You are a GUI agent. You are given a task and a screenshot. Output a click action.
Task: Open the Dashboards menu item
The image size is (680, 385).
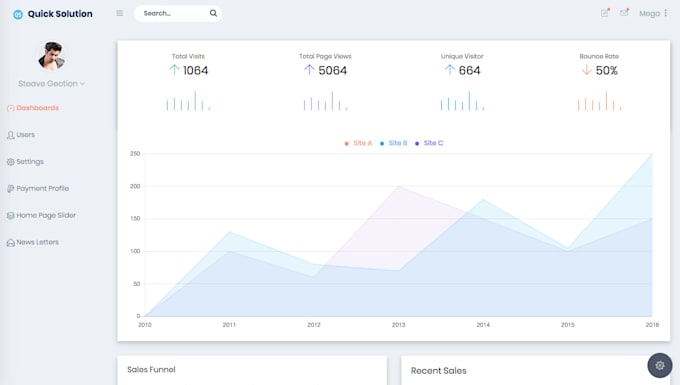coord(37,108)
